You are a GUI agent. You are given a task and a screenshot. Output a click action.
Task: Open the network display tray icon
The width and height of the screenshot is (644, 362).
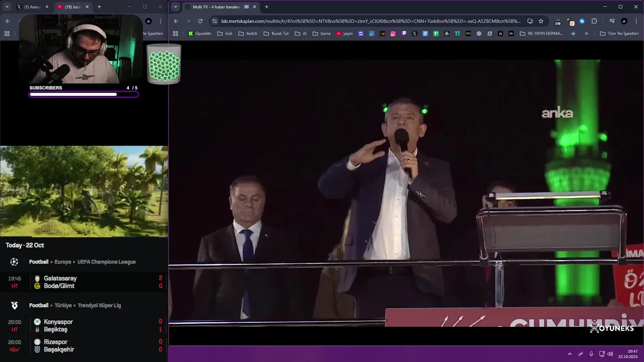602,354
